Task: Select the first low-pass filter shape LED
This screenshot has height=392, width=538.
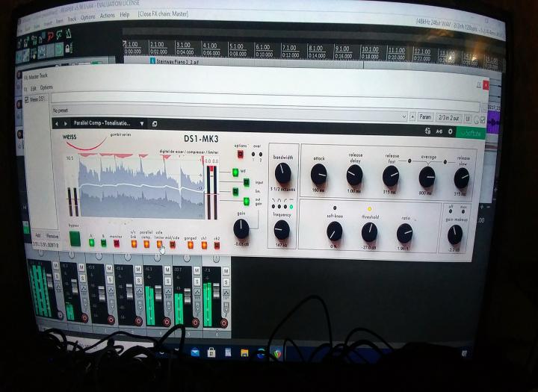Action: coord(273,207)
